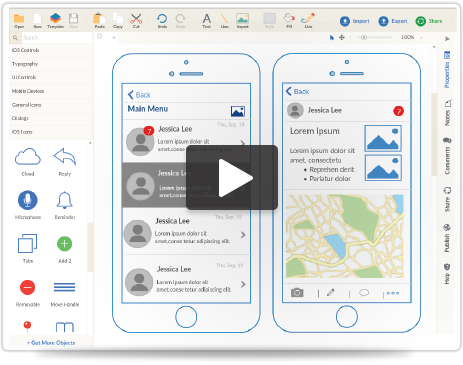Open the Style swatch tool
The height and width of the screenshot is (365, 463).
click(x=269, y=21)
